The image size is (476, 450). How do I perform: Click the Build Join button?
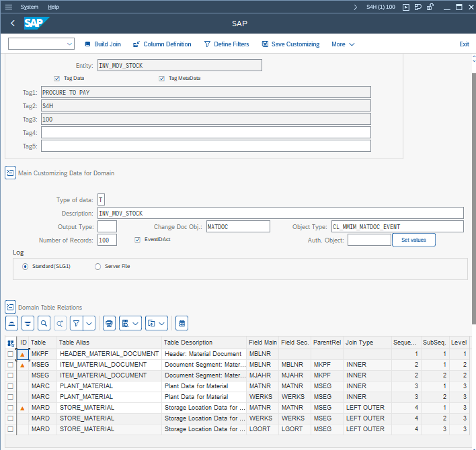click(x=103, y=44)
